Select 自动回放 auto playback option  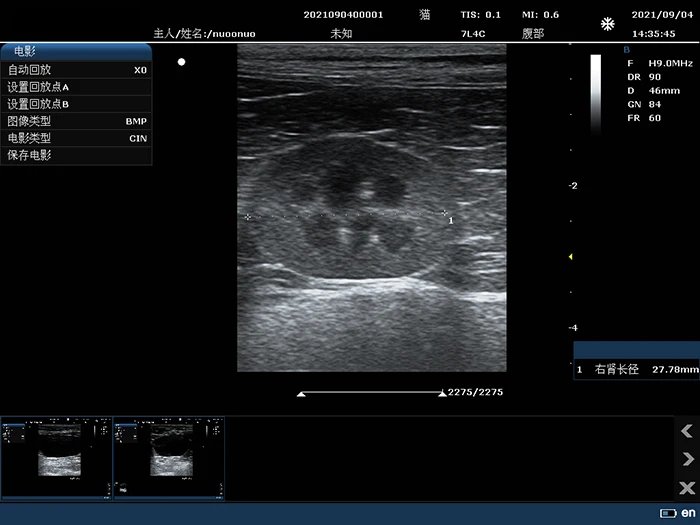(x=76, y=70)
